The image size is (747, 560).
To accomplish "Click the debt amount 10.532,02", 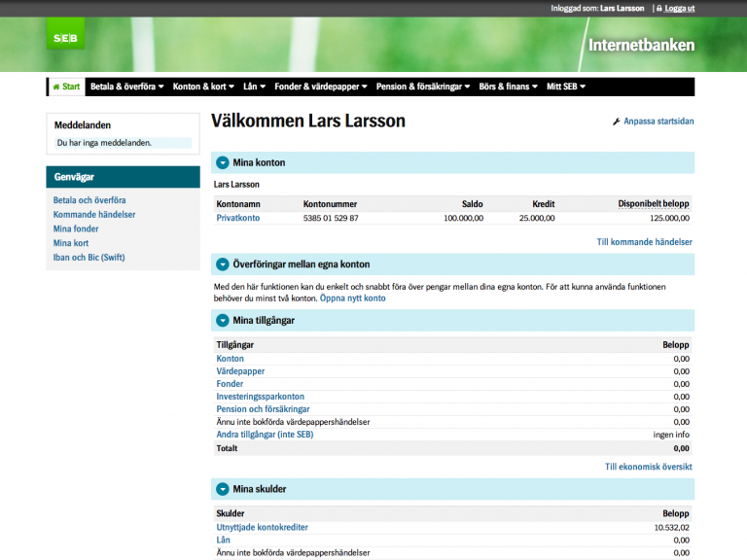I will pos(671,528).
